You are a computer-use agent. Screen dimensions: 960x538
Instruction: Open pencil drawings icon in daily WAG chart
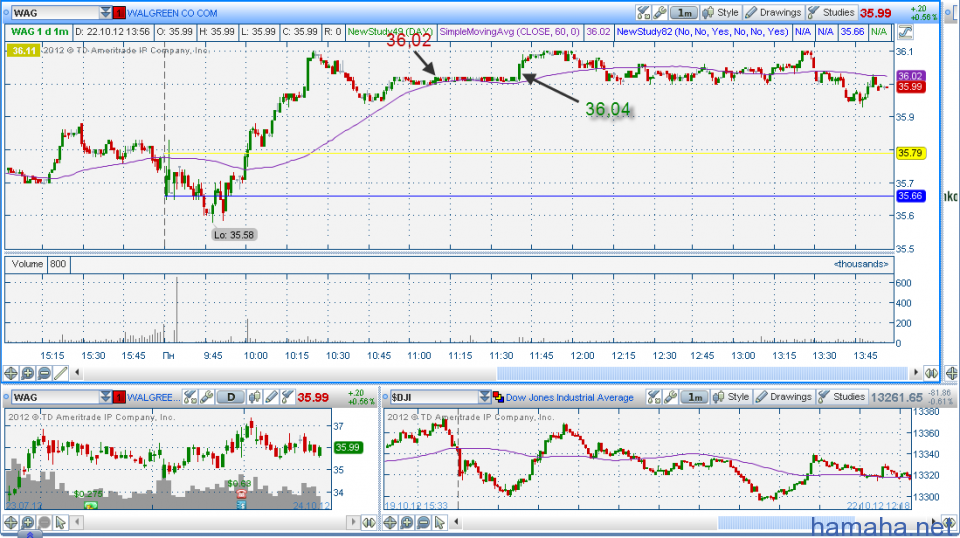pos(271,397)
